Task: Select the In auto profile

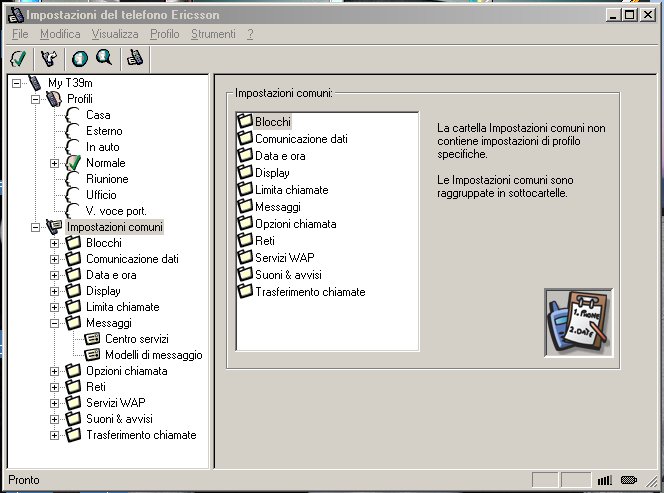Action: (x=102, y=147)
